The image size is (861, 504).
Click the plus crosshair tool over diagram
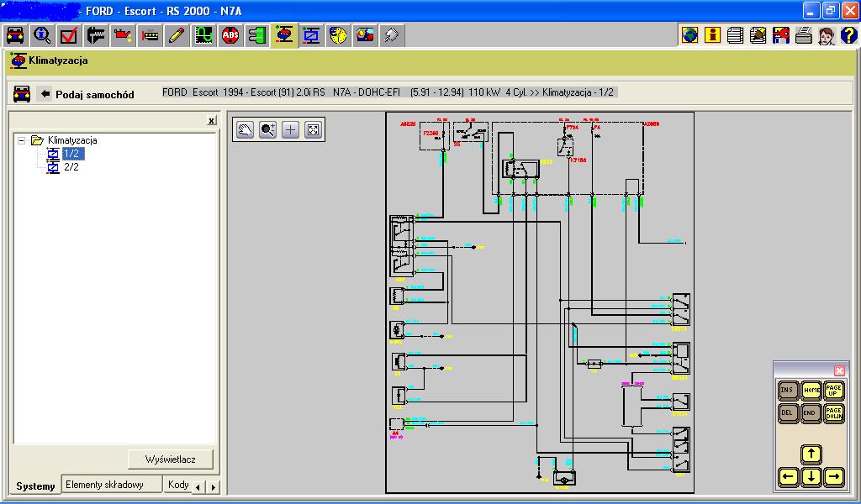click(290, 130)
